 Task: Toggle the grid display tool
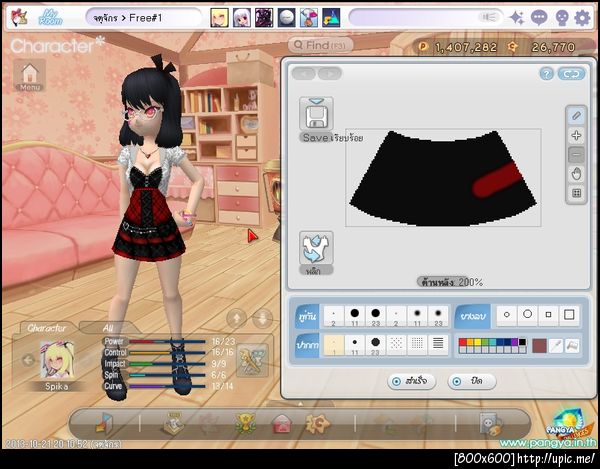(x=576, y=193)
